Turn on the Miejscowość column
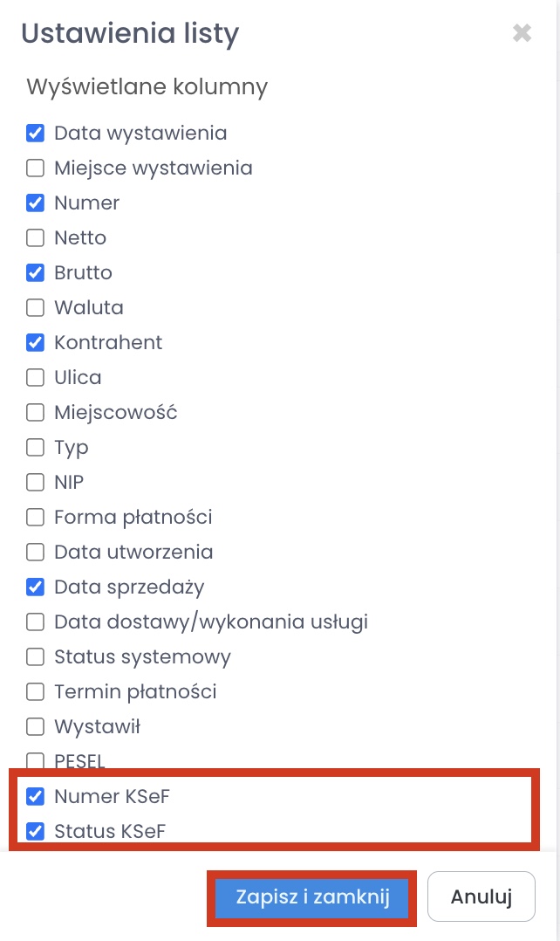The height and width of the screenshot is (941, 560). click(x=36, y=413)
